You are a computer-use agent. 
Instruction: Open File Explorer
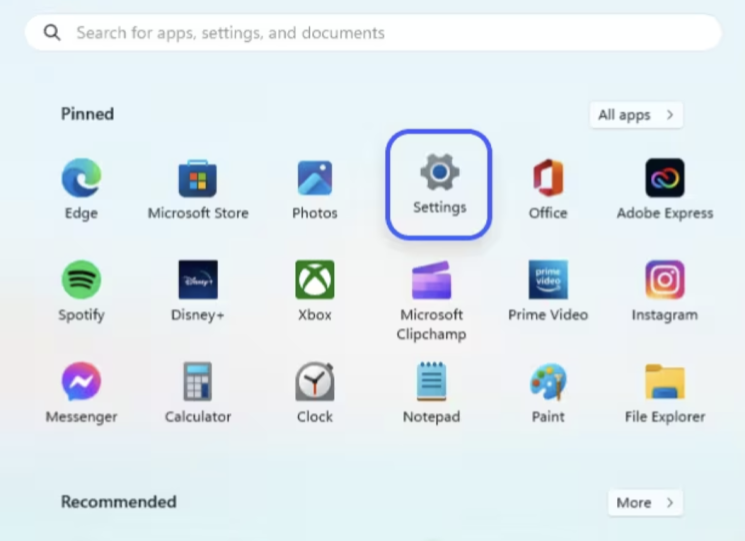(x=665, y=393)
